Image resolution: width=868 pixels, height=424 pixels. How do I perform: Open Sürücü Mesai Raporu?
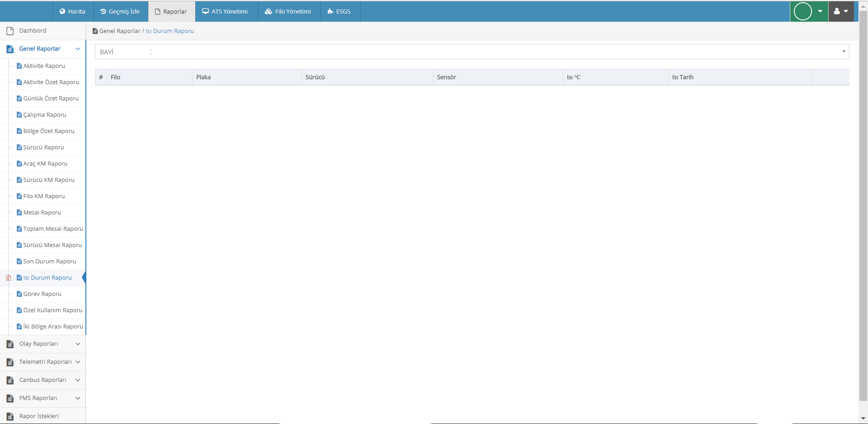(52, 245)
